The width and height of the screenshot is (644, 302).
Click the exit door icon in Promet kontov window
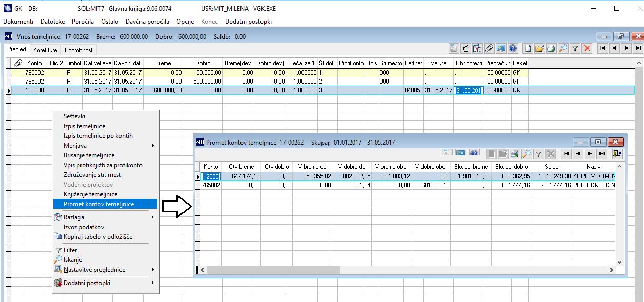tap(618, 153)
